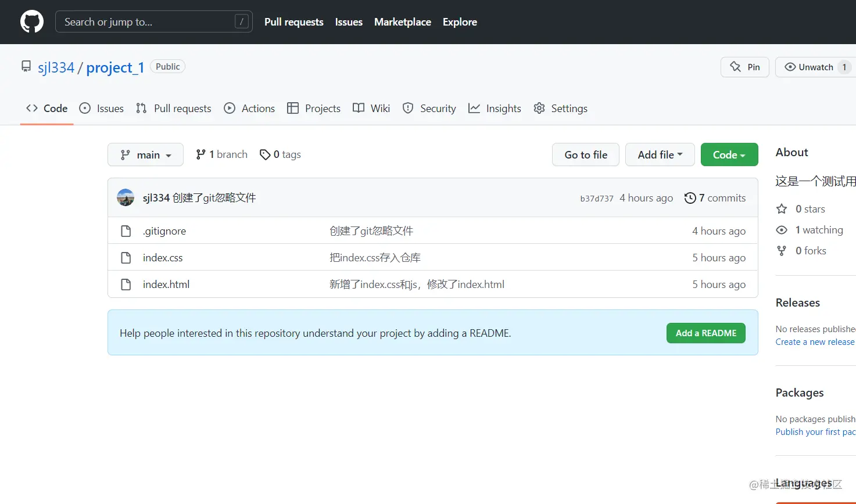The image size is (856, 504).
Task: Open the index.css file
Action: (x=163, y=258)
